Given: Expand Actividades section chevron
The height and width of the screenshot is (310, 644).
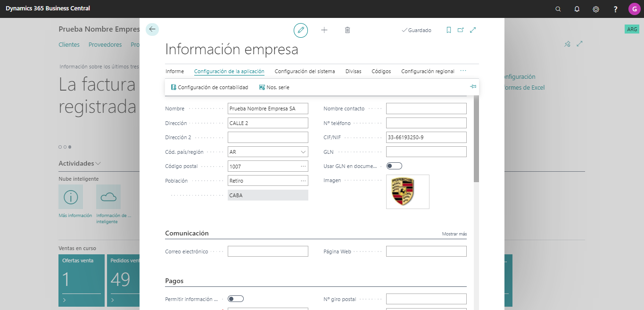Looking at the screenshot, I should [98, 163].
